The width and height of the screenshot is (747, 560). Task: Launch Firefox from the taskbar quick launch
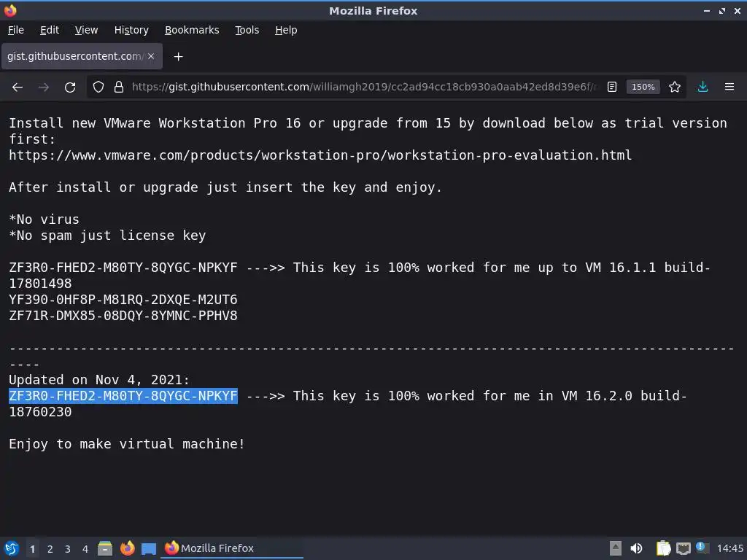pos(127,548)
